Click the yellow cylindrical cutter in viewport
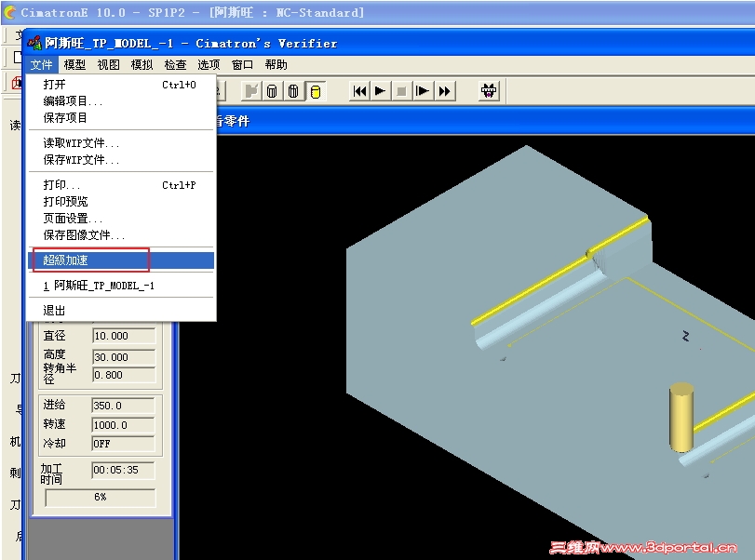755x560 pixels. [681, 417]
